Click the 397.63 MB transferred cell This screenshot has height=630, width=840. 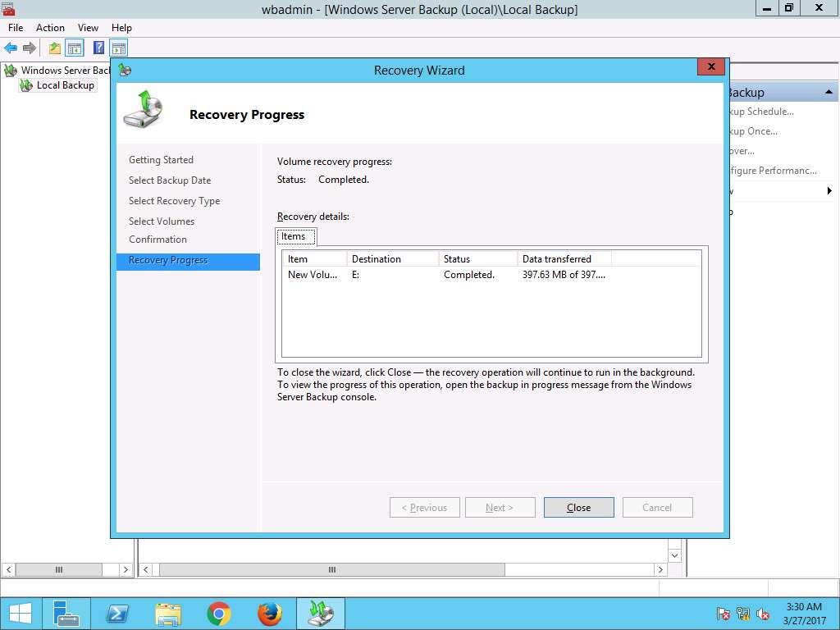pos(564,275)
